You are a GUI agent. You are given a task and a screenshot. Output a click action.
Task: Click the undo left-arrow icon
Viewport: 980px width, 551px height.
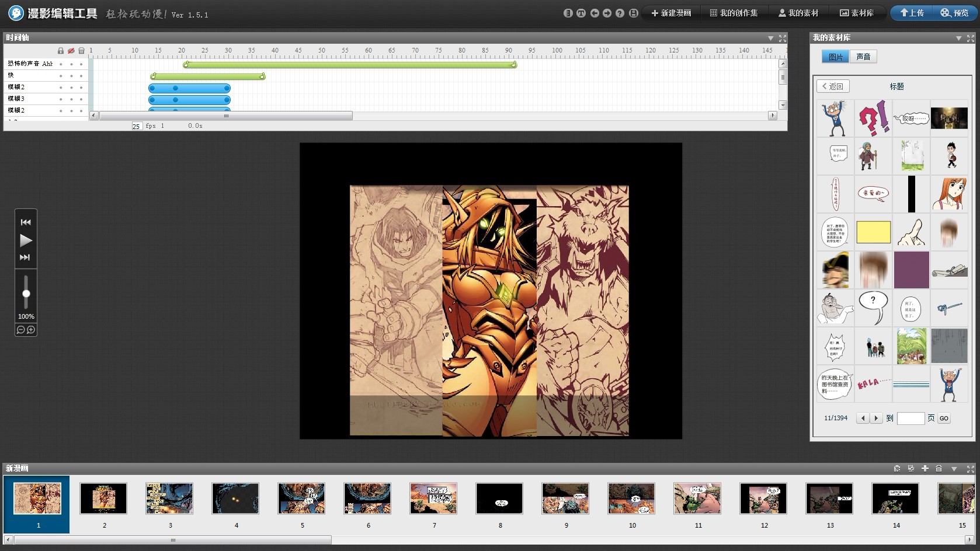coord(595,13)
